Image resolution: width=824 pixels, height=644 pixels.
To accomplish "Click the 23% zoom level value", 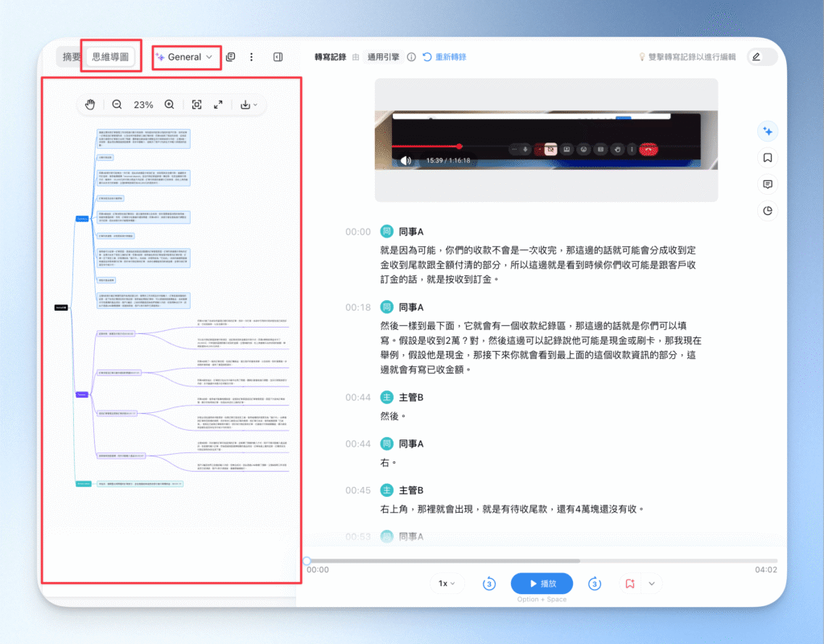I will 143,105.
